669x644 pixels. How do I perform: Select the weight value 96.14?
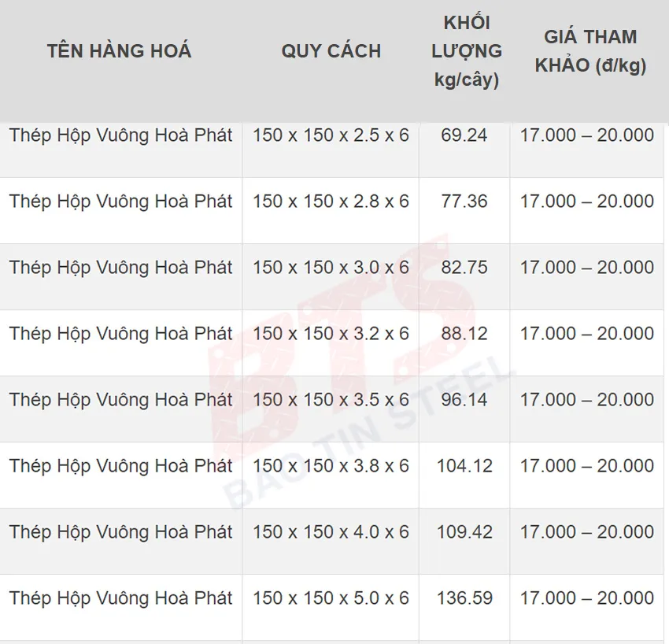pos(464,400)
